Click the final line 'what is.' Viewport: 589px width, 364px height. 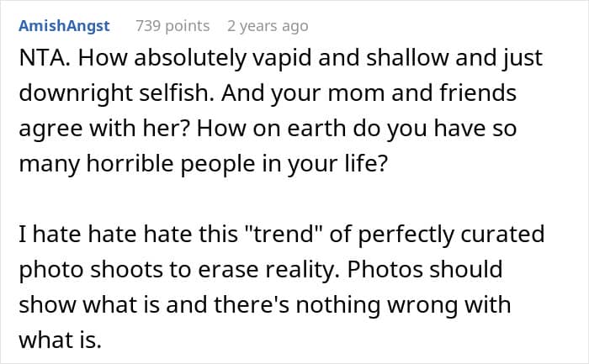(x=60, y=340)
